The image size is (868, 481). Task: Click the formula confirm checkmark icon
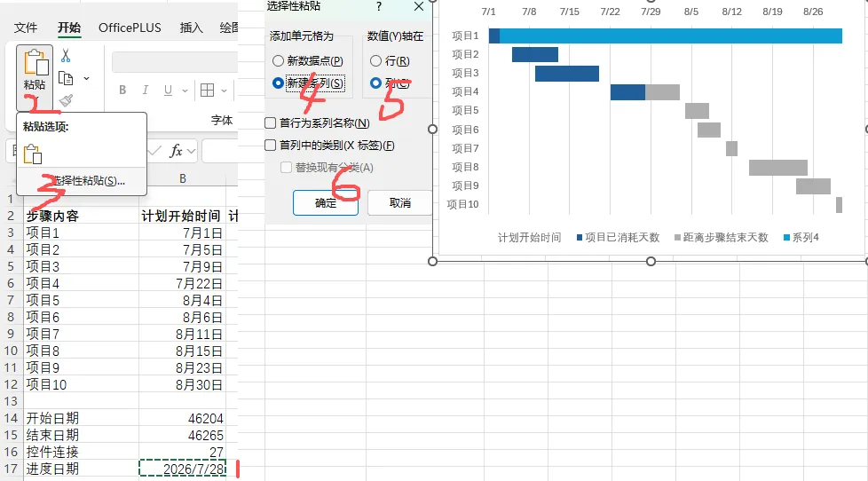(154, 151)
